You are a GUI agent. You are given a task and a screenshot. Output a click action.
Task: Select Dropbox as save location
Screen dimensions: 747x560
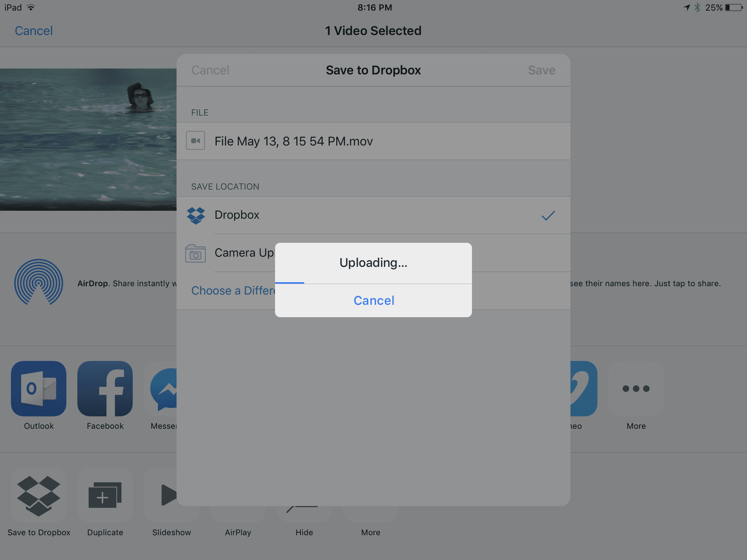click(x=373, y=215)
